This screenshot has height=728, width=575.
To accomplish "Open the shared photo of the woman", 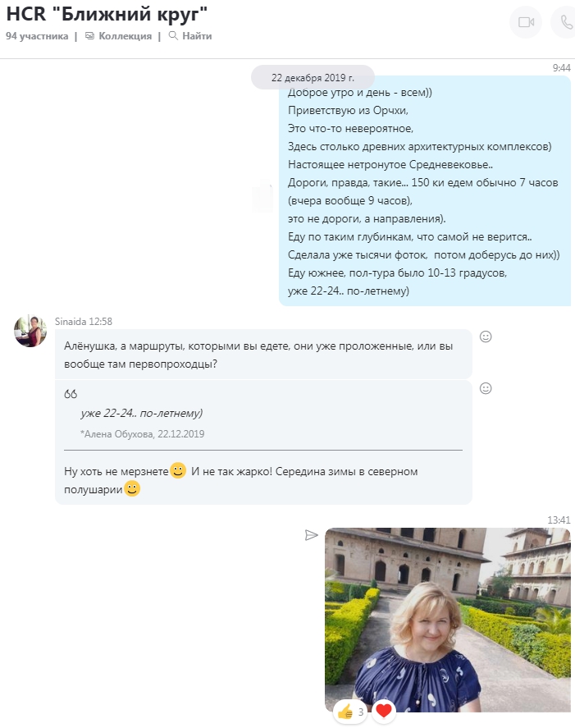I will [x=447, y=620].
